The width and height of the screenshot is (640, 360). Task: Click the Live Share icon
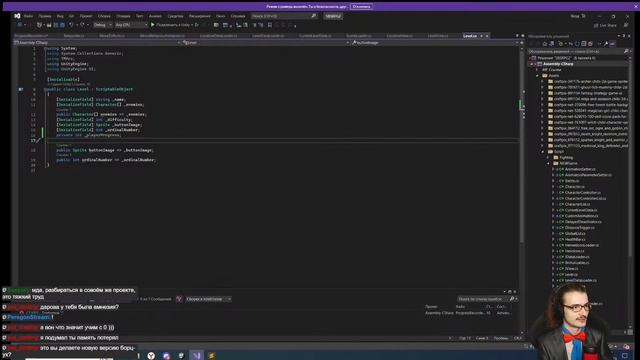(596, 25)
